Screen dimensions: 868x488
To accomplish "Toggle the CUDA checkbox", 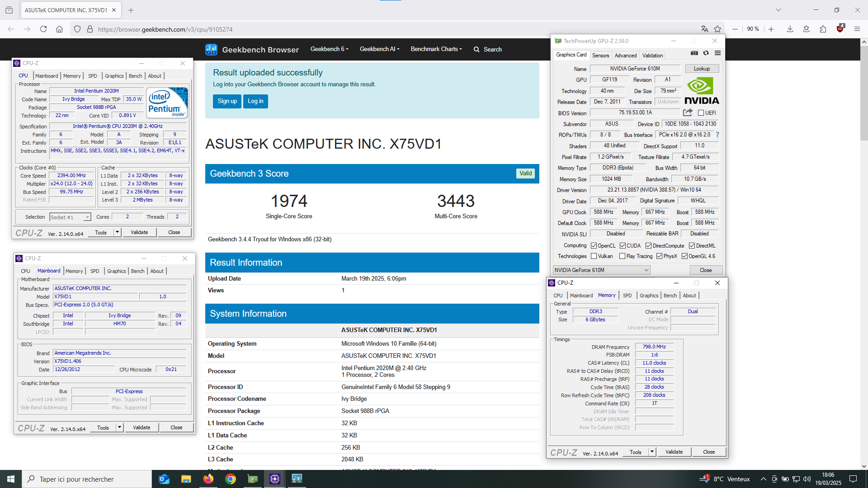I will tap(623, 246).
